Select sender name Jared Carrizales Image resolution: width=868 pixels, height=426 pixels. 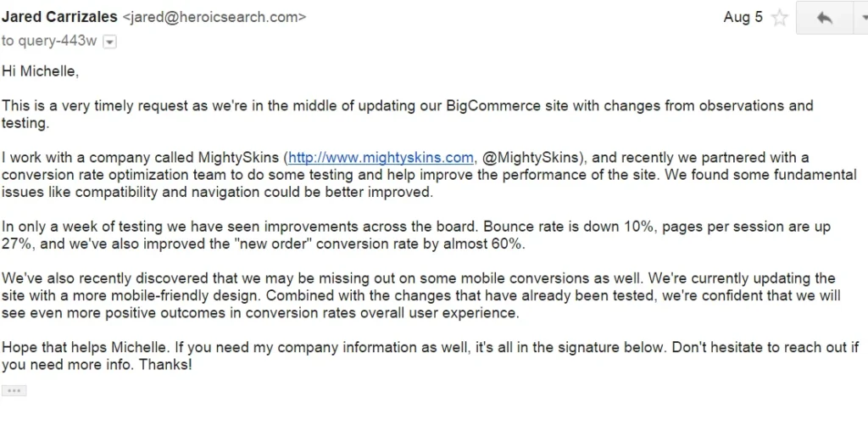point(59,17)
